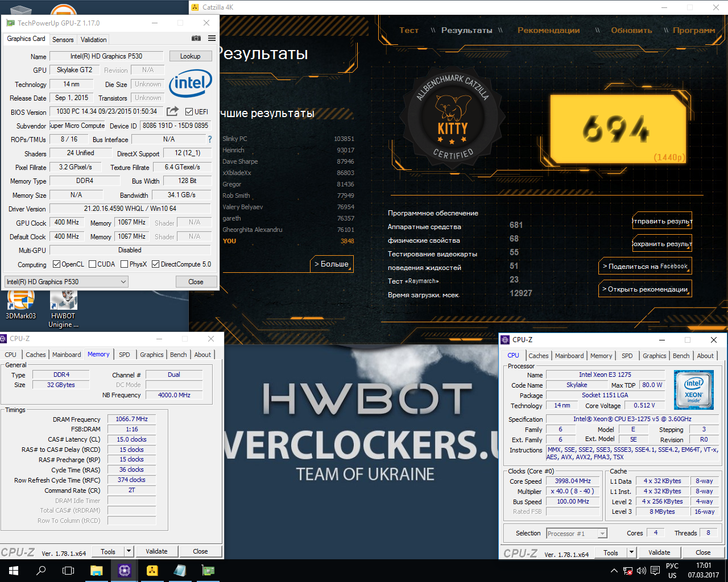Viewport: 728px width, 582px height.
Task: Click Обновить in Catzilla top menu
Action: coord(631,30)
